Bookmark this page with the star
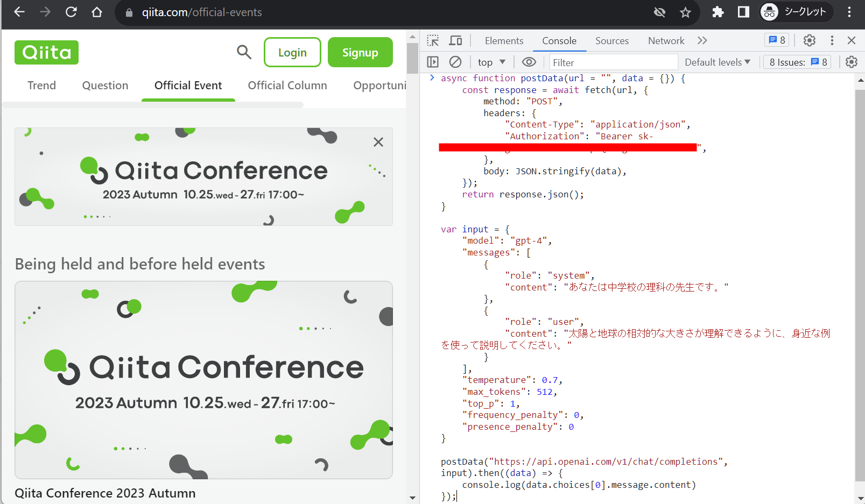The image size is (865, 504). click(x=685, y=12)
